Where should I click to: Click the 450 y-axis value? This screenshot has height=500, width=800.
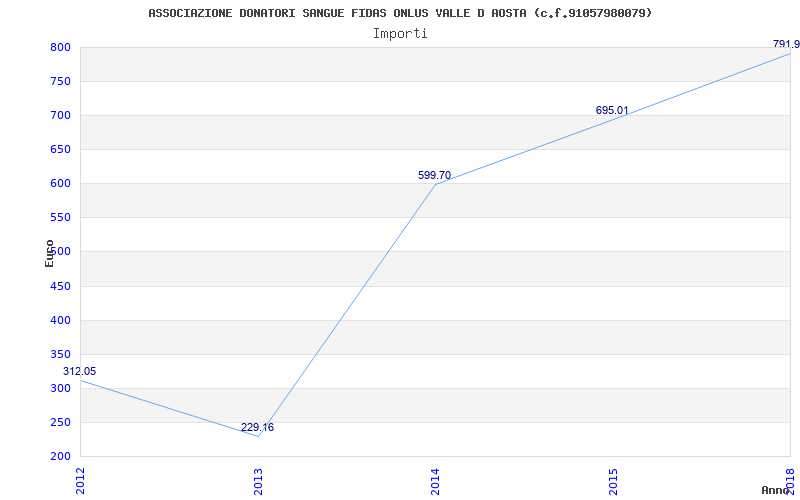click(x=60, y=286)
